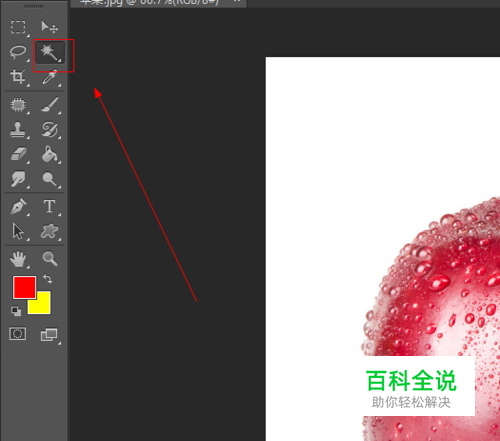The image size is (500, 441).
Task: Reset default foreground and background colors
Action: click(16, 311)
